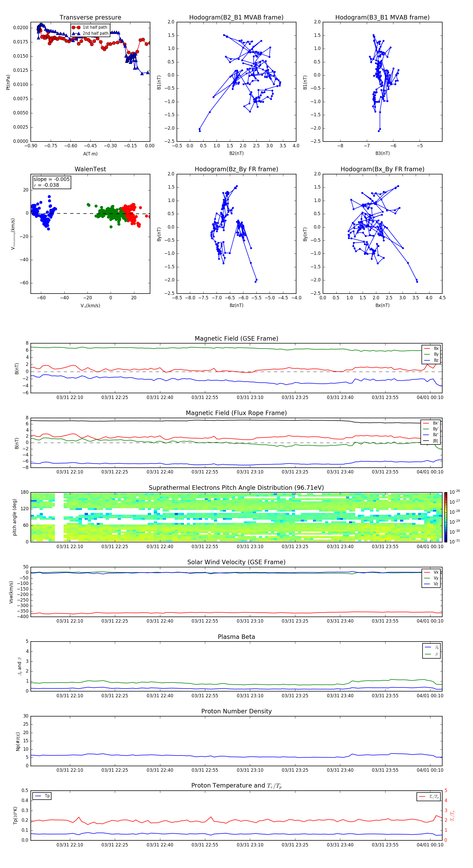
Task: Click "04/01 00:10" tick under Proton Temperature plot
Action: 430,845
